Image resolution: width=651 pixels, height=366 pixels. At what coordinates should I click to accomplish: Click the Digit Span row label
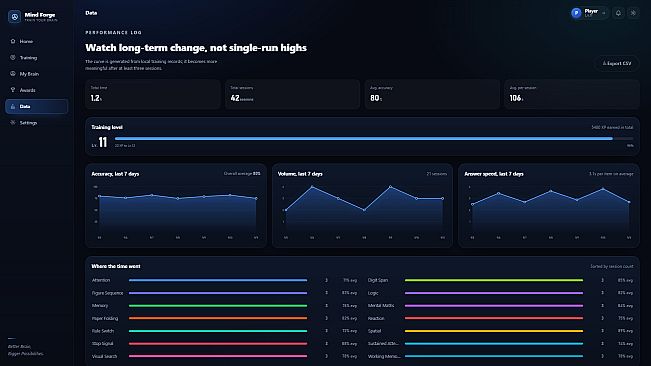pos(378,280)
